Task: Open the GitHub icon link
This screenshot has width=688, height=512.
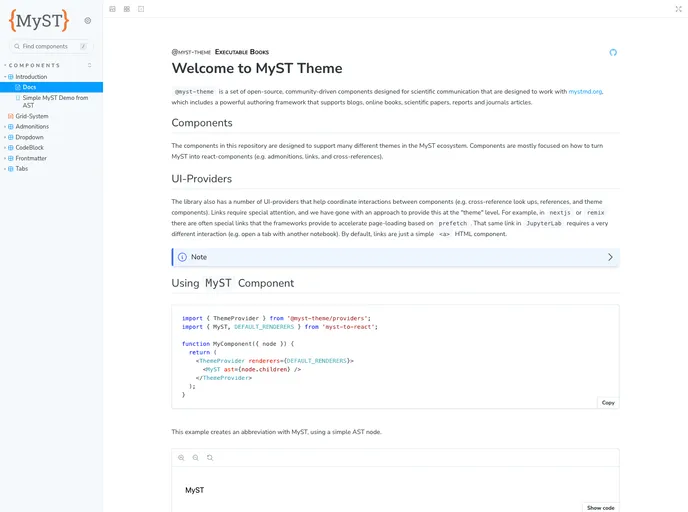Action: pos(613,52)
